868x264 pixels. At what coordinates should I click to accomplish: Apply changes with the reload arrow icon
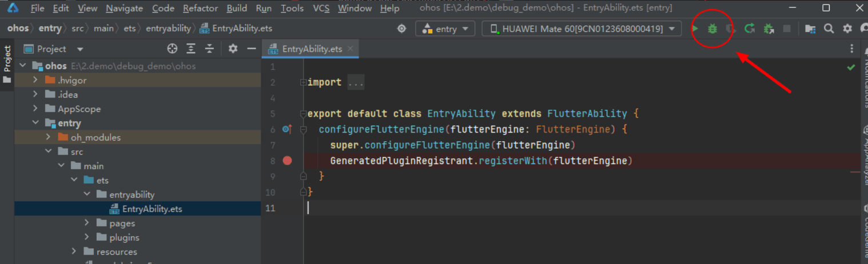coord(750,29)
